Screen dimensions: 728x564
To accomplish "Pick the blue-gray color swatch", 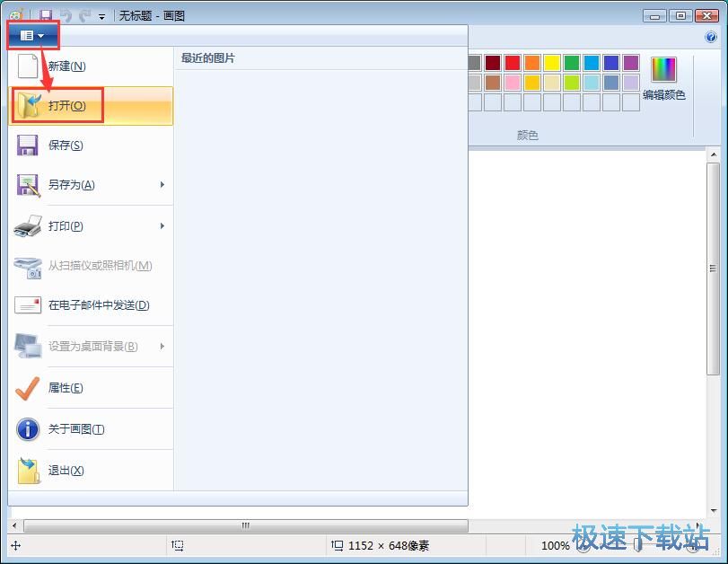I will tap(611, 83).
